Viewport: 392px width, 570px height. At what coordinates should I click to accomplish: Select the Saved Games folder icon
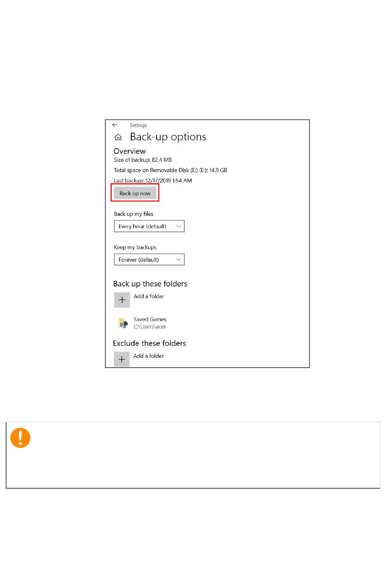click(123, 323)
